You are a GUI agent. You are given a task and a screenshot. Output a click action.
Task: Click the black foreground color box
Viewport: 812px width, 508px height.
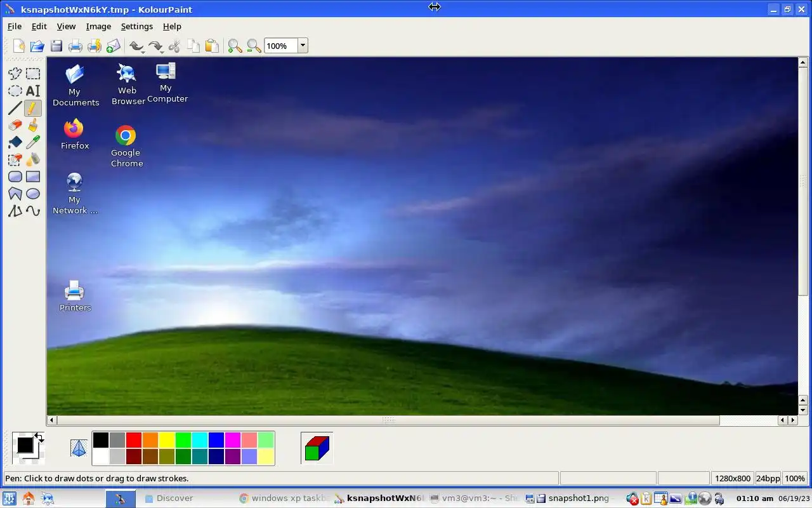click(25, 444)
